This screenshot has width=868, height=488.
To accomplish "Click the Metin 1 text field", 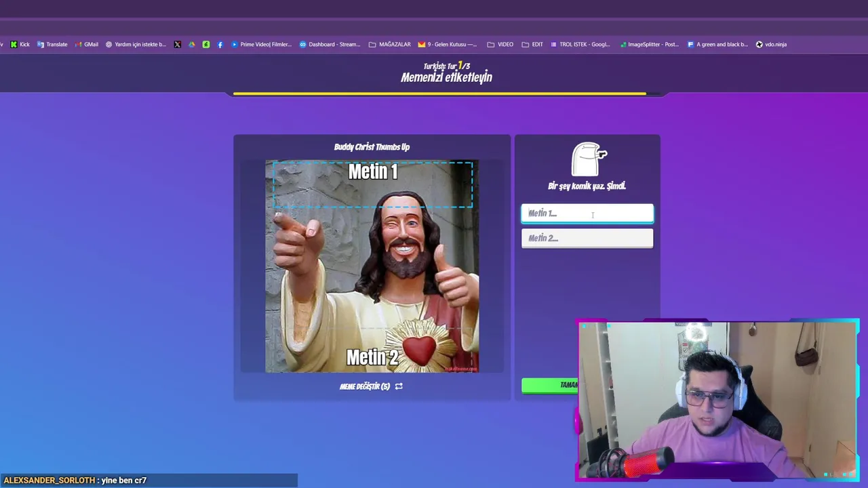I will click(587, 213).
